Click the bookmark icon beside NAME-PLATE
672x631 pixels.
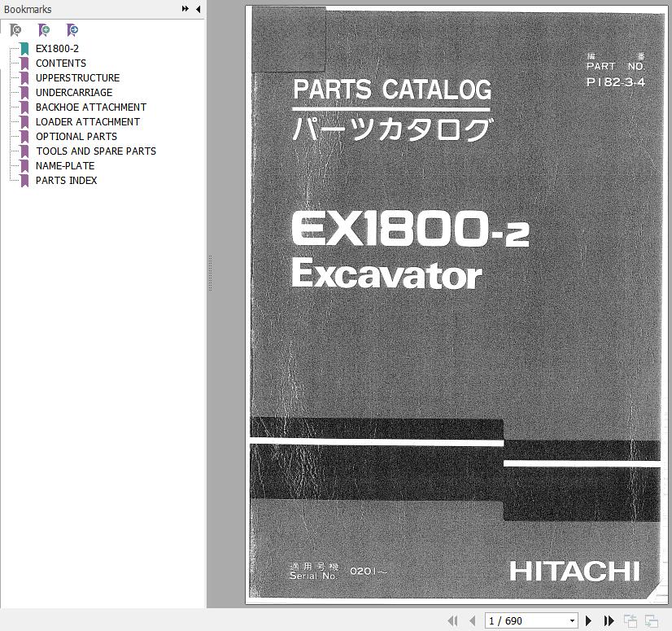click(x=24, y=166)
